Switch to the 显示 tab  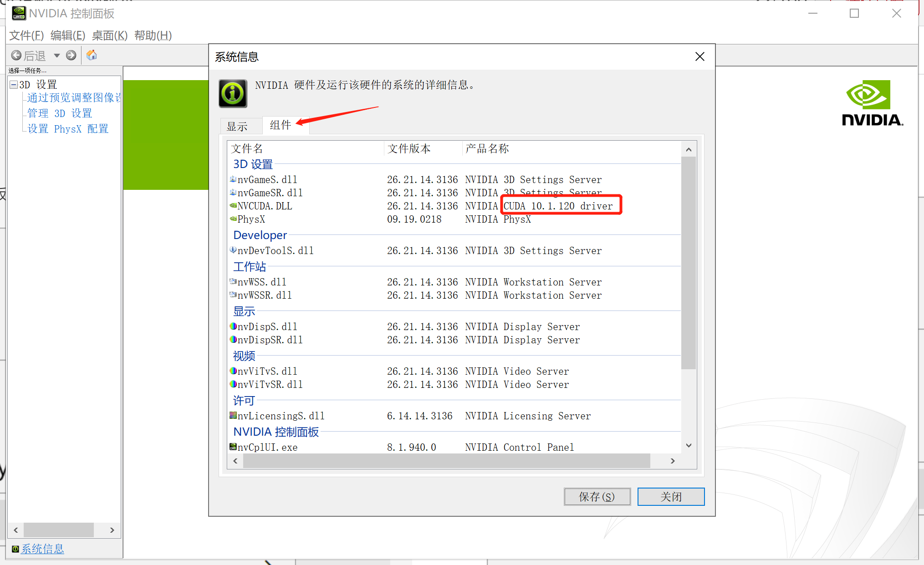pos(237,127)
